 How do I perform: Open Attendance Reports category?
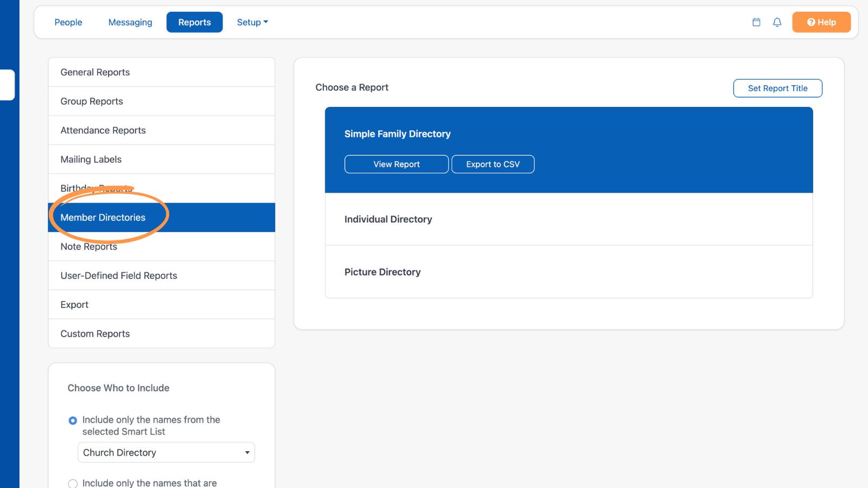pyautogui.click(x=162, y=130)
